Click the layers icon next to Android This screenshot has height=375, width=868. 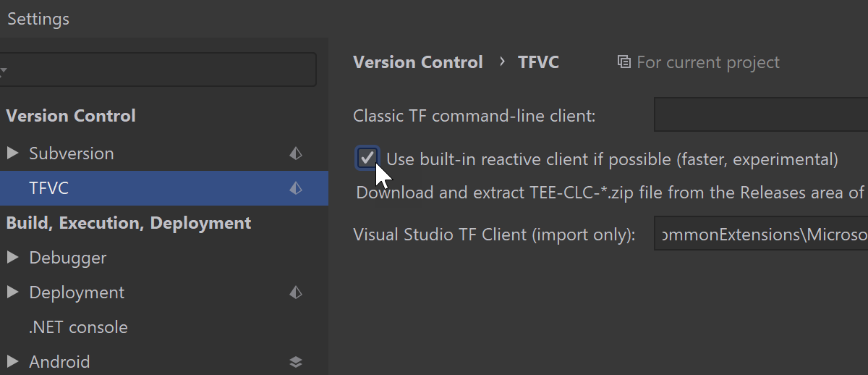pos(296,362)
